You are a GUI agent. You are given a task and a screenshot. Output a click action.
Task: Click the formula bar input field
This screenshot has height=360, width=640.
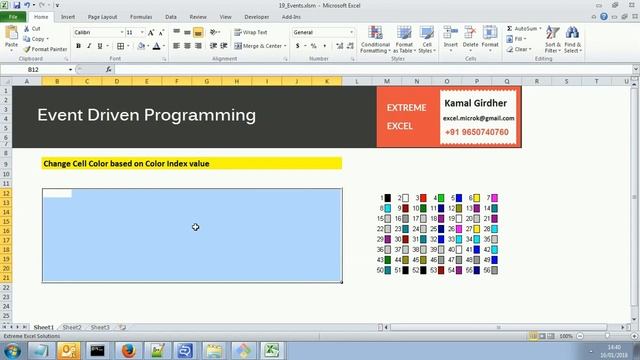point(373,70)
